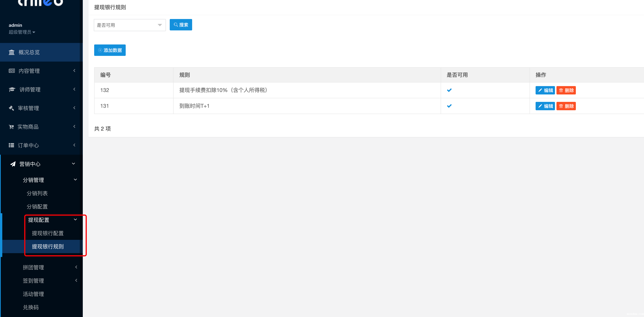Go to 分销列表 in sidebar
Image resolution: width=644 pixels, height=317 pixels.
[37, 193]
